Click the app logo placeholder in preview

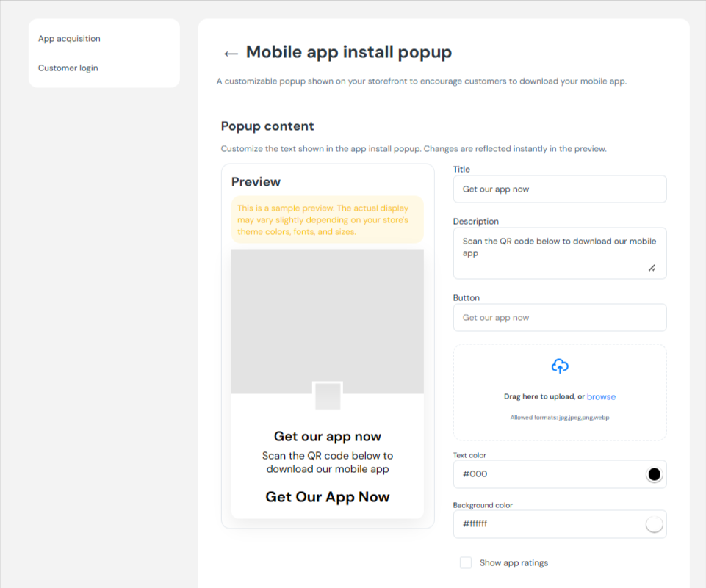tap(328, 396)
